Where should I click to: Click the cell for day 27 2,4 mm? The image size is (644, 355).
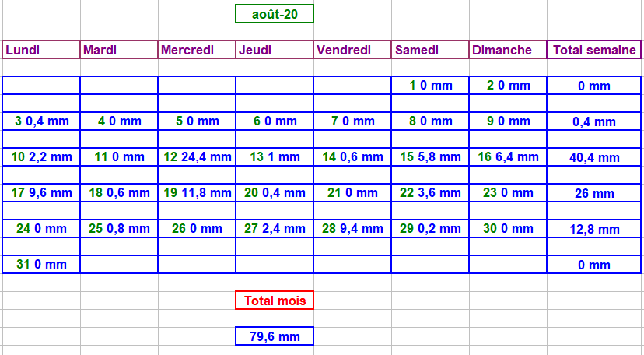click(x=275, y=229)
